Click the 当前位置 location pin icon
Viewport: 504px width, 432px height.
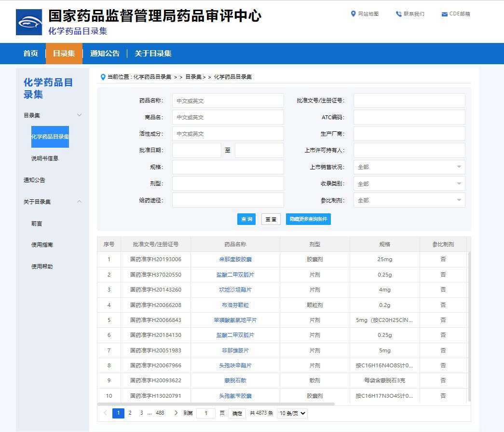click(x=103, y=77)
